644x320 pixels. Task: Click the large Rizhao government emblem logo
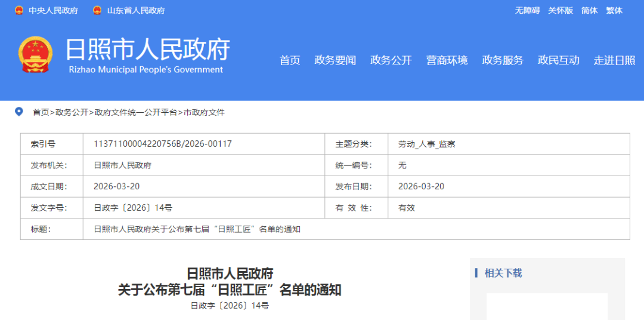click(x=35, y=54)
